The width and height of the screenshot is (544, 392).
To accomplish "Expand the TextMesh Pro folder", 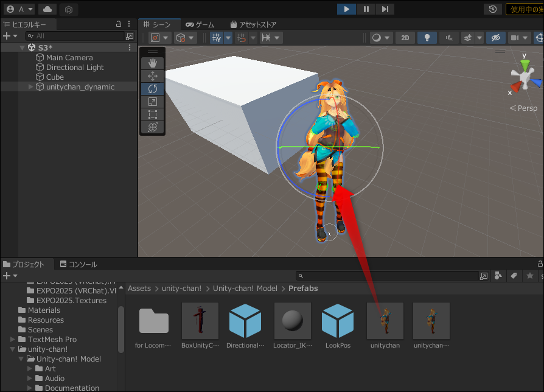I will [x=13, y=339].
